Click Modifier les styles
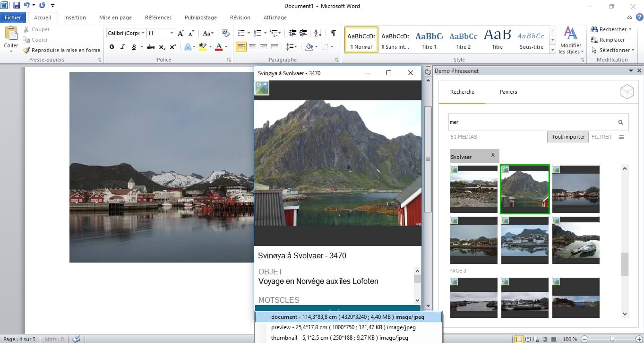This screenshot has width=644, height=343. tap(571, 40)
